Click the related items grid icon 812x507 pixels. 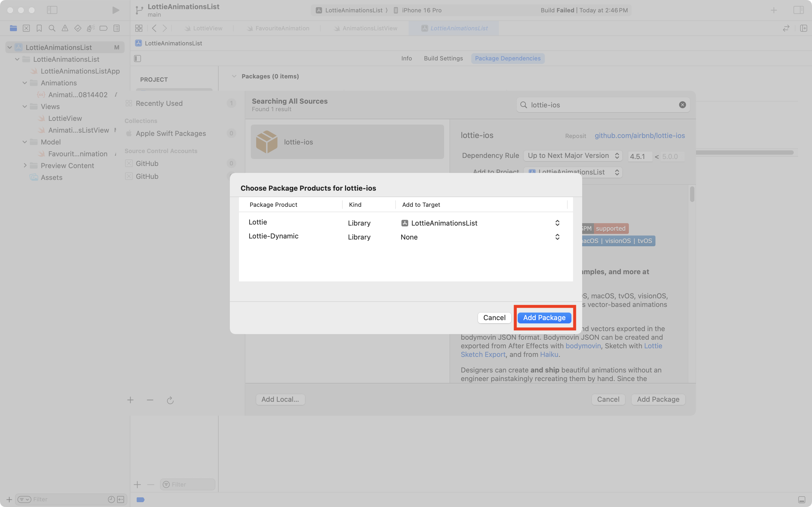[x=139, y=28]
